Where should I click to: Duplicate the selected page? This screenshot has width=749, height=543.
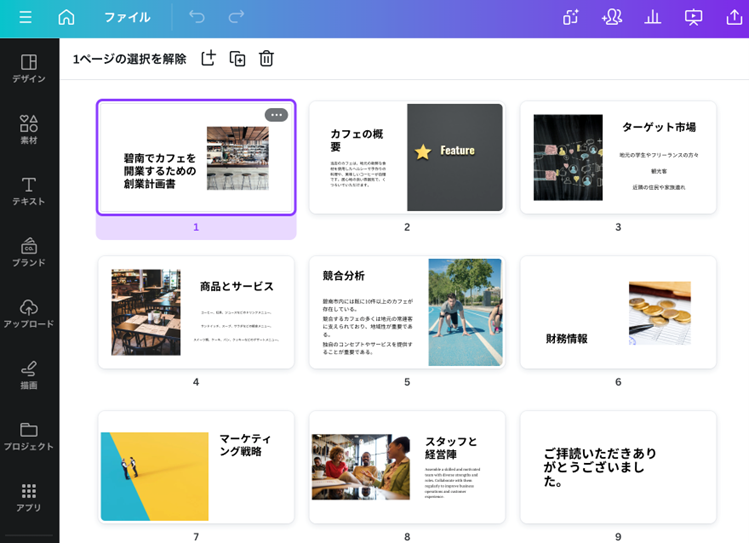click(x=237, y=58)
